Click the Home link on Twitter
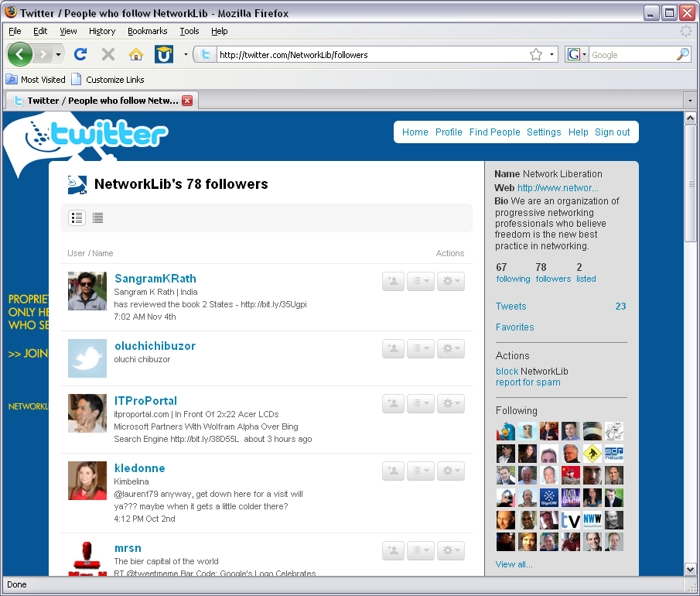700x596 pixels. [415, 132]
